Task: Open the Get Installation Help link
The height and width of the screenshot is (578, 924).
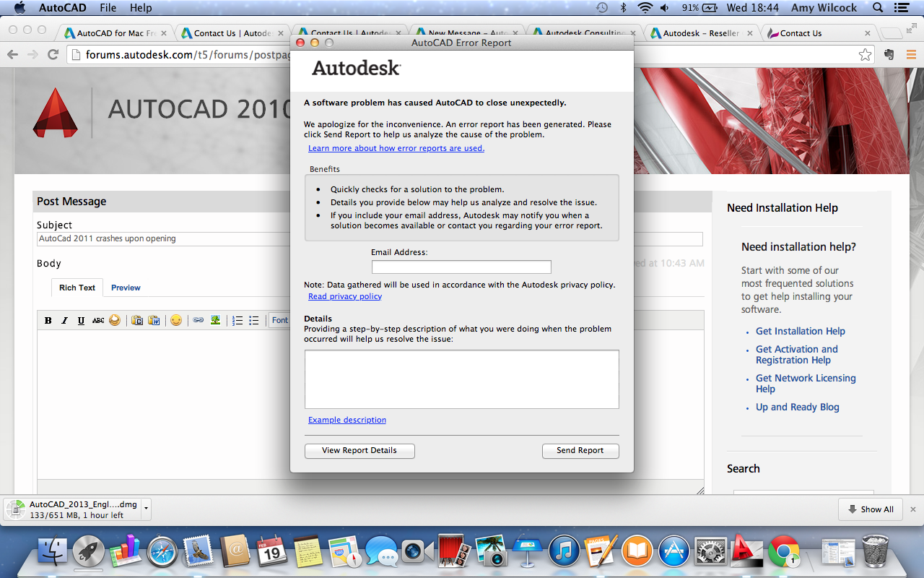Action: (x=801, y=331)
